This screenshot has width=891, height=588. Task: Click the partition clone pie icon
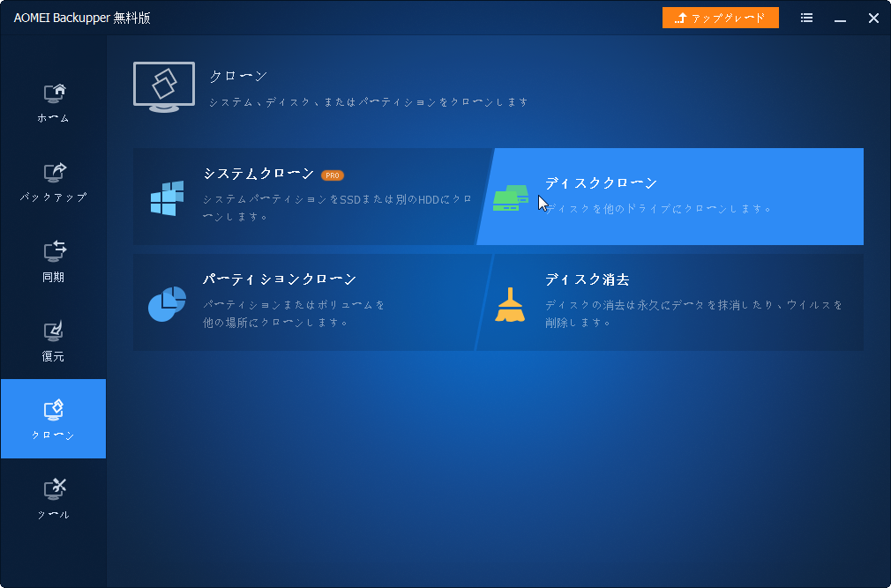(x=167, y=303)
